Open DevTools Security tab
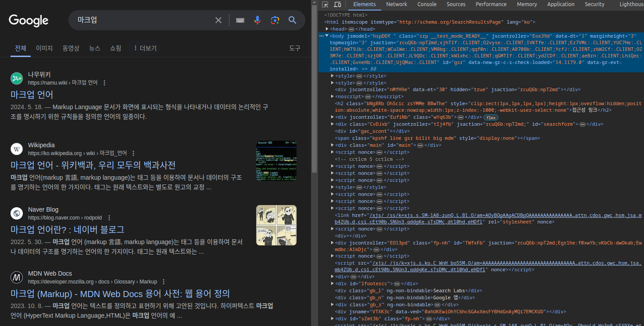Image resolution: width=644 pixels, height=326 pixels. point(594,4)
